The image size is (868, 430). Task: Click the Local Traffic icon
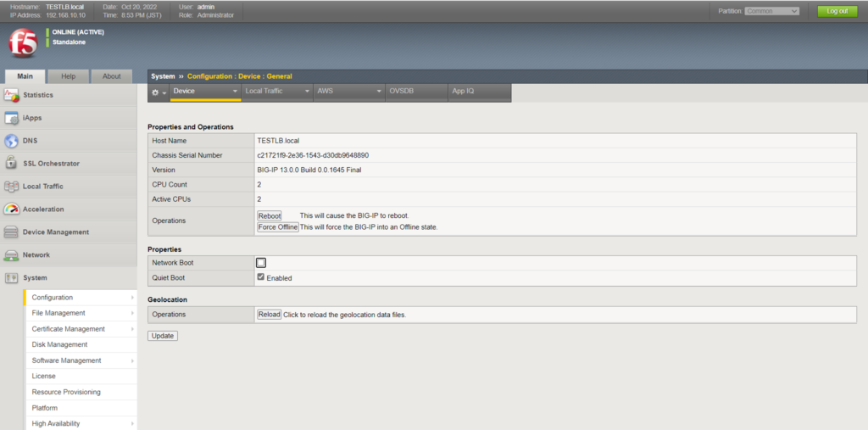(x=12, y=187)
